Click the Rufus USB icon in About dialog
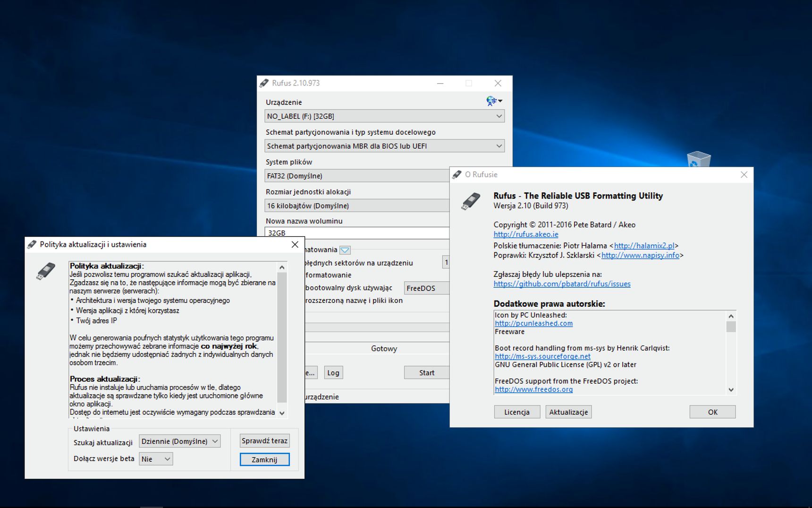 (471, 201)
